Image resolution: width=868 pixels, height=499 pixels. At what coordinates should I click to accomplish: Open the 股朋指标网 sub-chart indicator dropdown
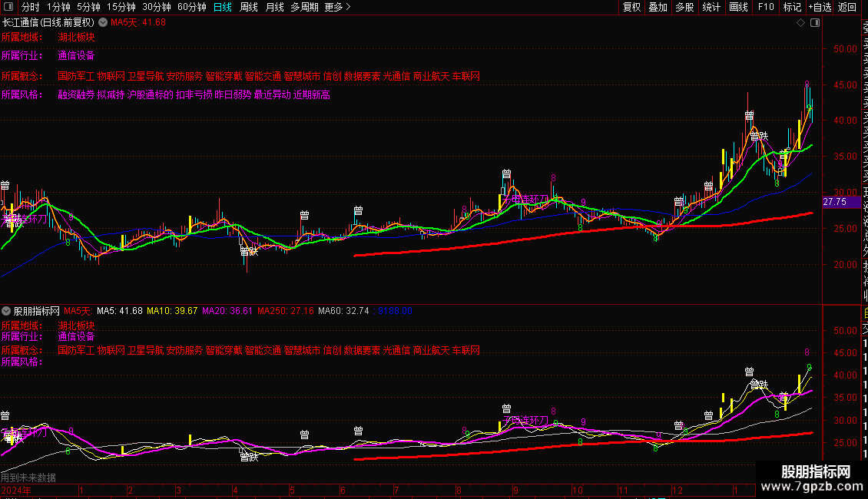coord(6,311)
